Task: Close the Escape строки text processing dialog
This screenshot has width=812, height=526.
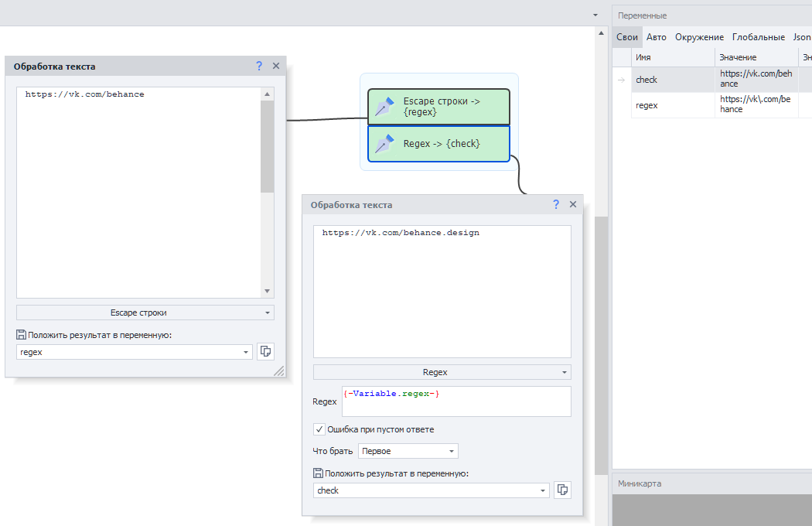Action: point(276,67)
